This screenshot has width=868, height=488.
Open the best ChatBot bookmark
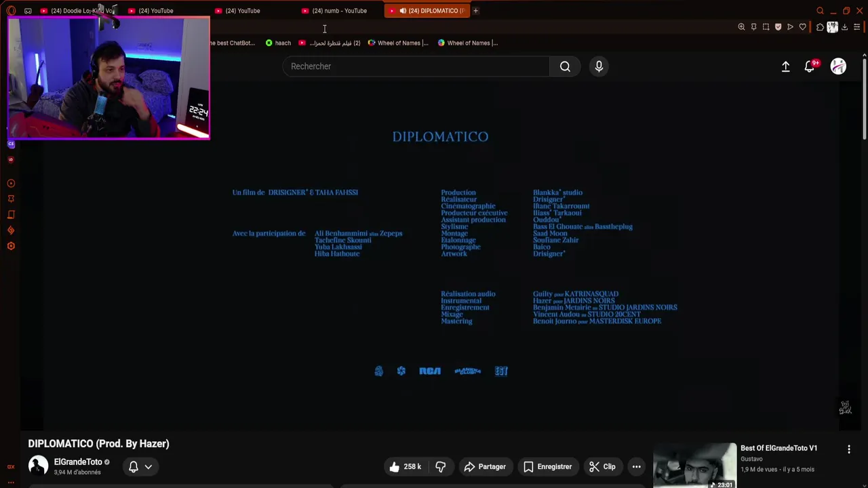point(233,43)
